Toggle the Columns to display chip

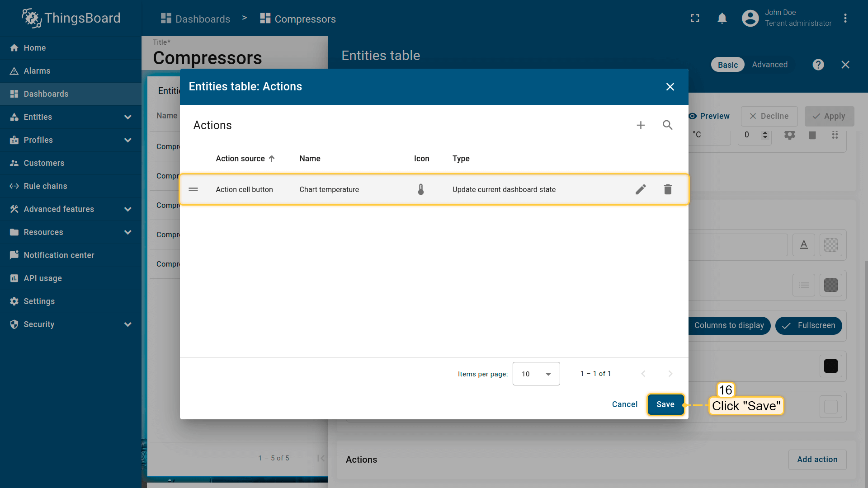point(729,325)
